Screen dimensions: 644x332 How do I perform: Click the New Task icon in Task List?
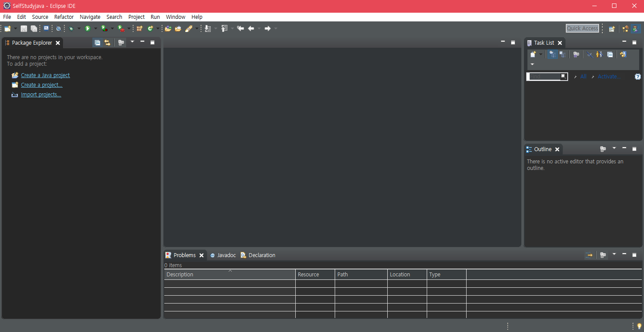coord(533,54)
